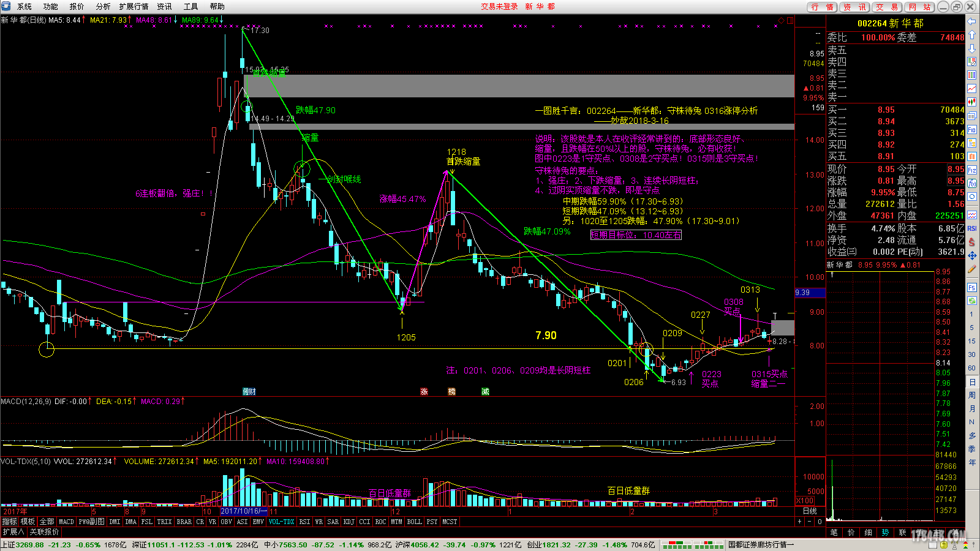Select the 笔 tab in bottom right panel

(x=834, y=532)
